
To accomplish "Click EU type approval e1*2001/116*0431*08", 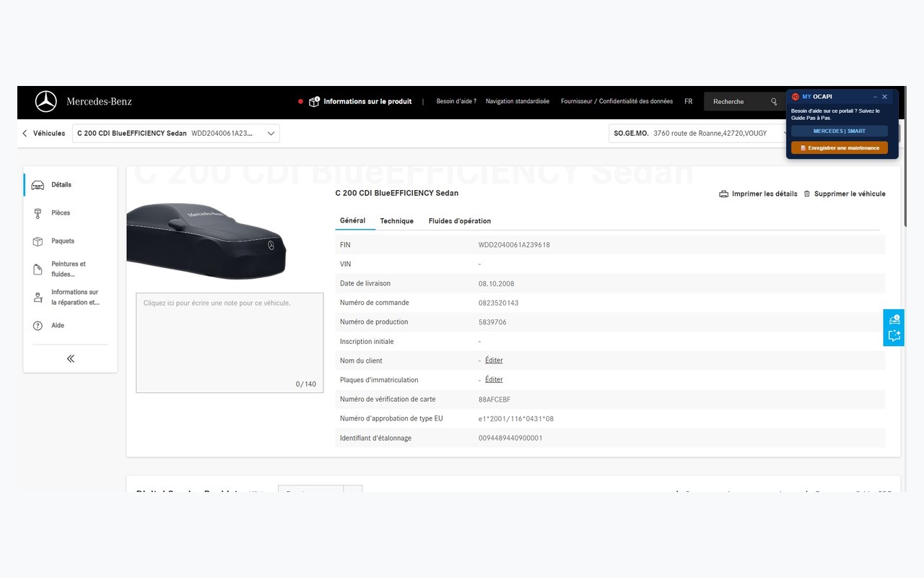I will [516, 419].
